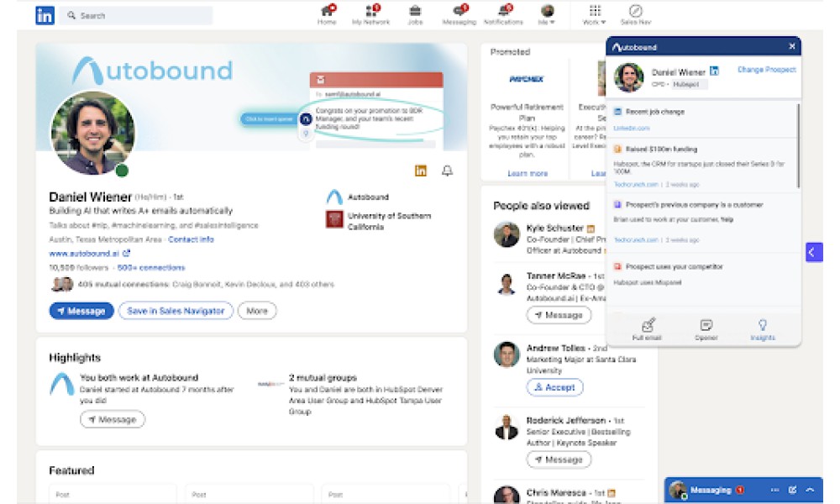The height and width of the screenshot is (504, 840).
Task: Collapse the purple Autobound side arrow tab
Action: pos(813,252)
